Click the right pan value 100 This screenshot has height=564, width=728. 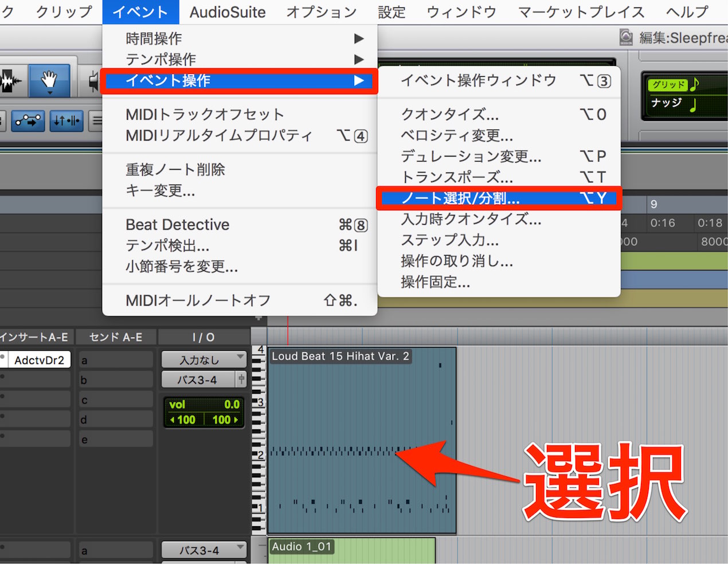[x=225, y=420]
